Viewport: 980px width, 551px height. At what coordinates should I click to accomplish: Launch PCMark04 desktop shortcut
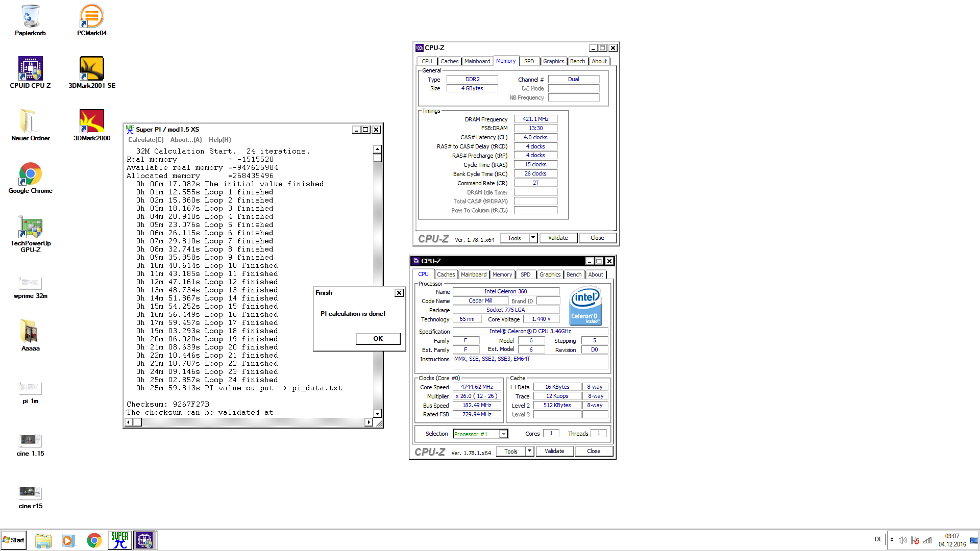[92, 20]
